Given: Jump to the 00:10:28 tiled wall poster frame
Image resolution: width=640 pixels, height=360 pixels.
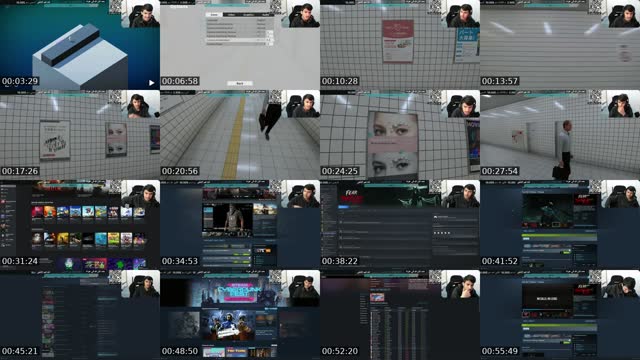Looking at the screenshot, I should pyautogui.click(x=400, y=45).
